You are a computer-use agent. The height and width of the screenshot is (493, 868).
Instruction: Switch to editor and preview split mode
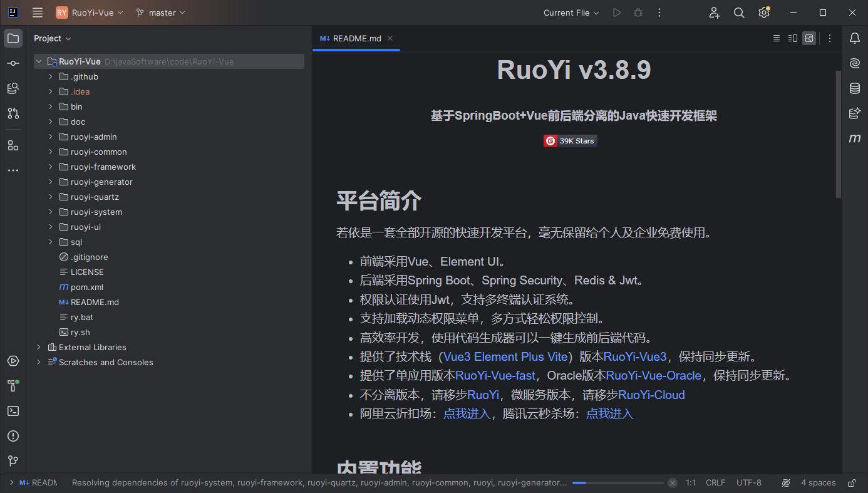(x=793, y=38)
